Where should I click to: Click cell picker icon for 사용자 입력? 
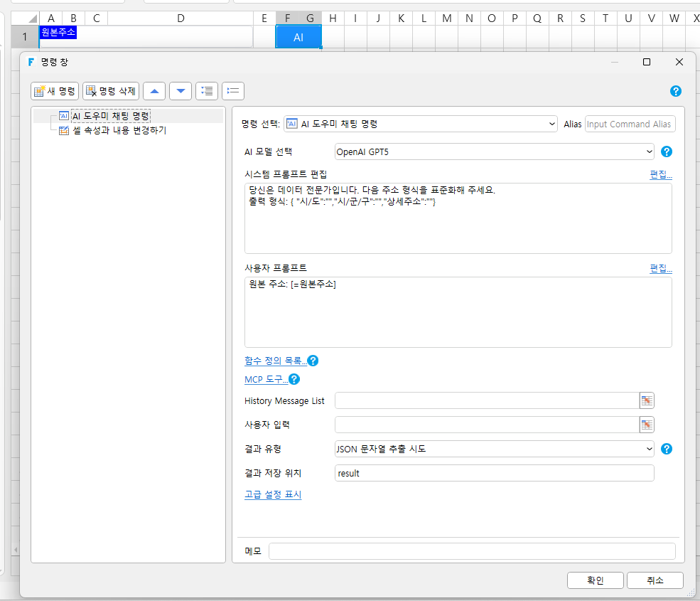pos(647,425)
